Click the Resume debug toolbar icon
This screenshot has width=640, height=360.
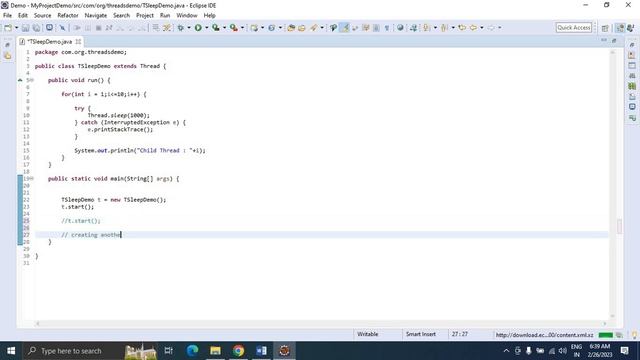(x=77, y=28)
